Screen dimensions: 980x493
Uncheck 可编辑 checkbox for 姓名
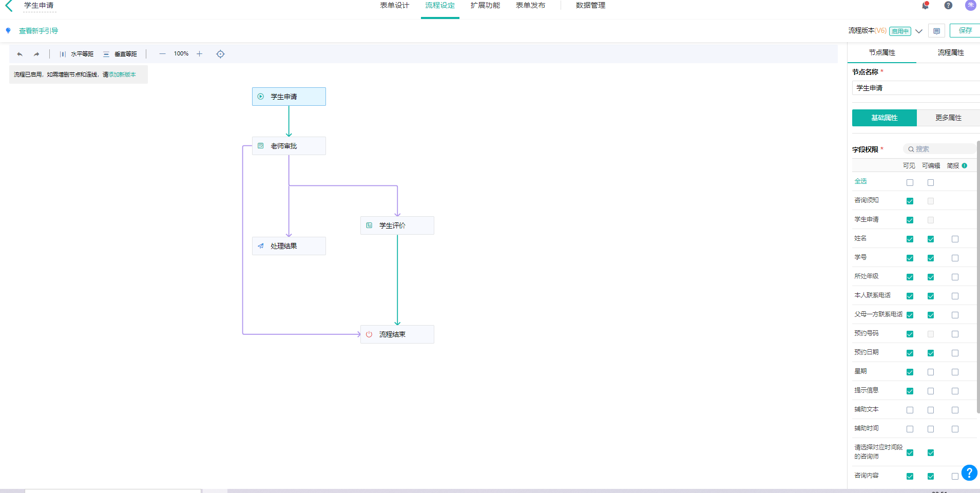(x=930, y=239)
